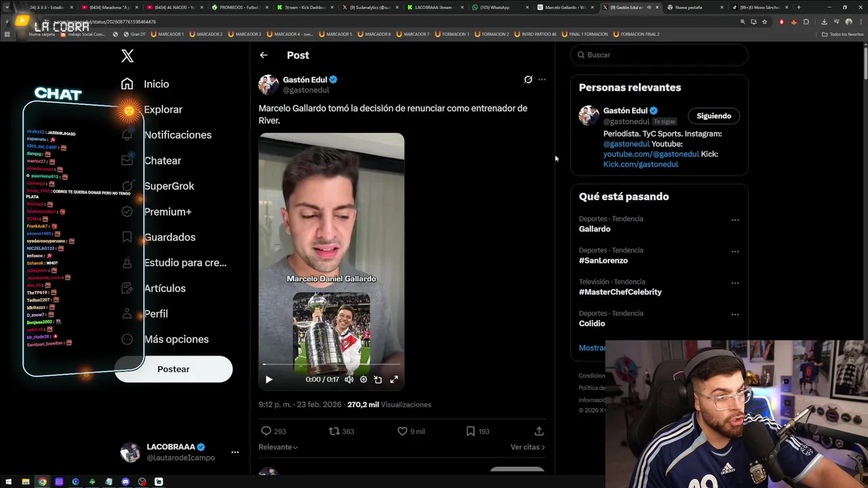Click the video progress bar
Viewport: 868px width, 488px height.
point(331,365)
